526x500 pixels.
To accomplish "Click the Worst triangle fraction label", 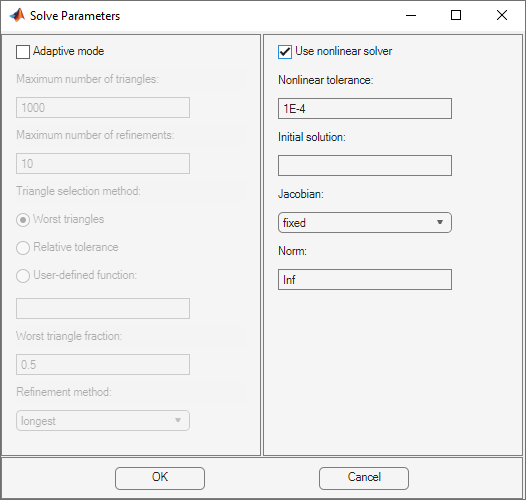I will coord(69,336).
